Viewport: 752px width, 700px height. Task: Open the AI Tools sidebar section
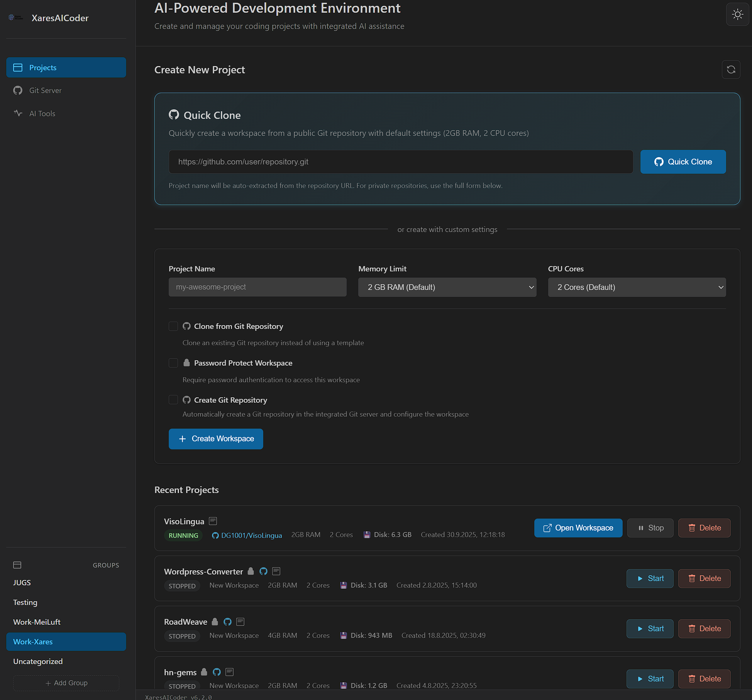tap(42, 113)
